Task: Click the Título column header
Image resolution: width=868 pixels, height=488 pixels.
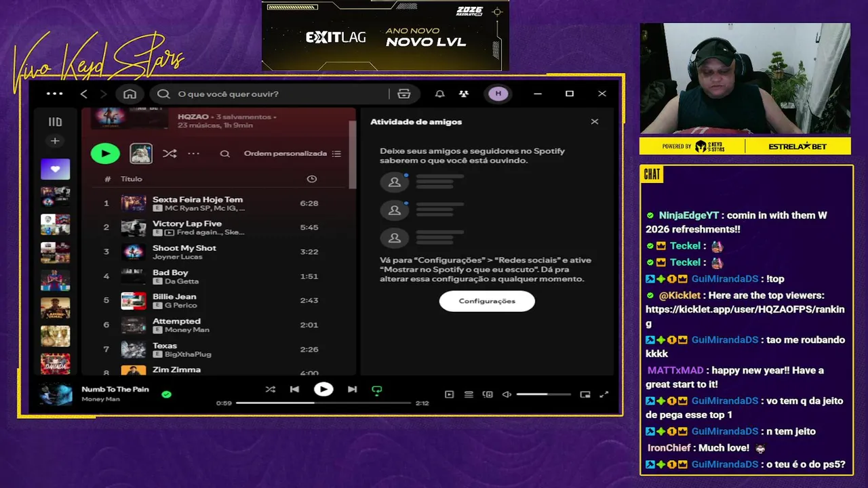Action: (132, 179)
